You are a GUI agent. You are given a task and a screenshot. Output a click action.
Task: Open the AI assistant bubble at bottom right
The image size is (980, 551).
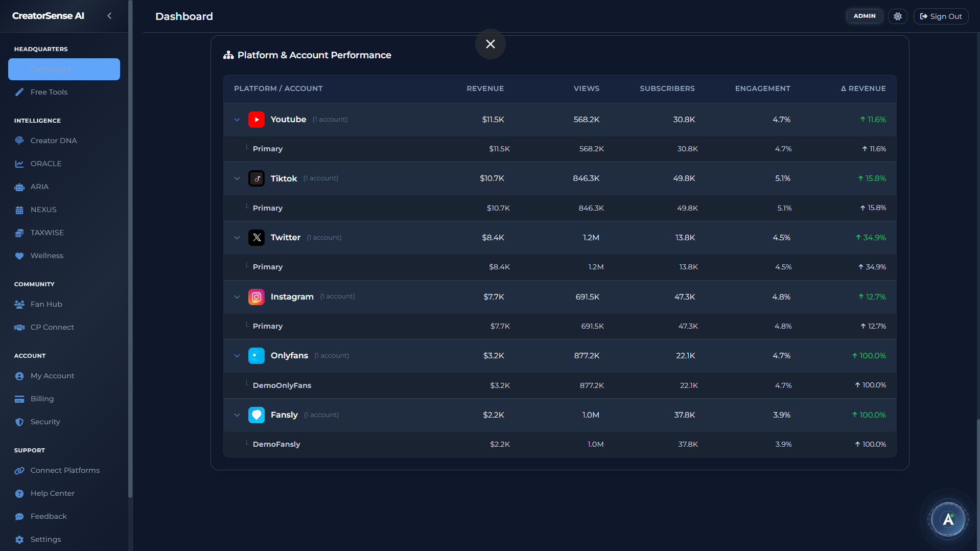click(x=948, y=519)
